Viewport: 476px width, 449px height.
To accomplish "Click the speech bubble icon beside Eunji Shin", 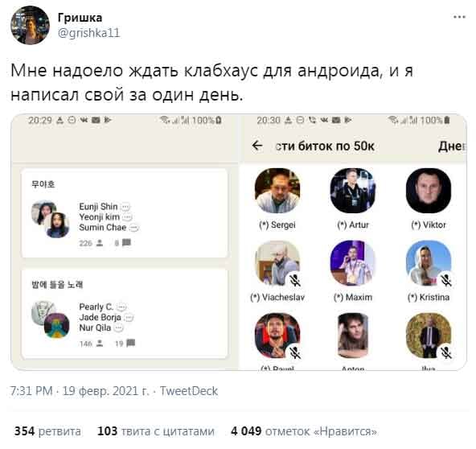I will coord(125,207).
